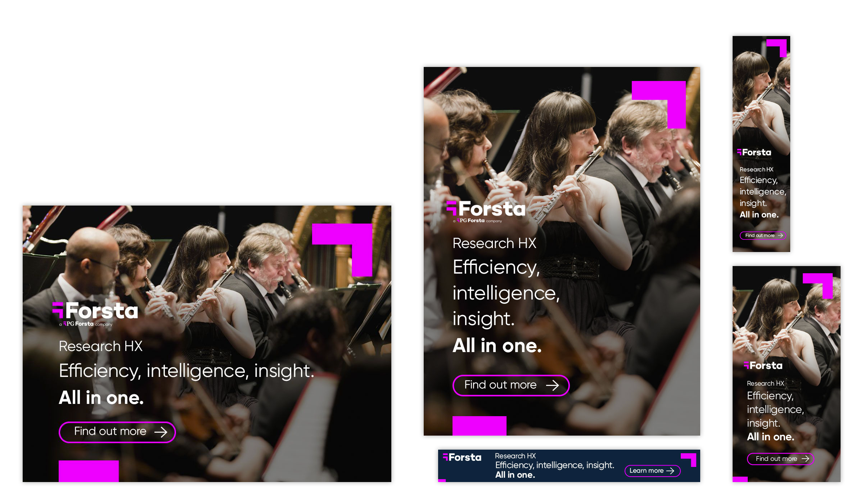The width and height of the screenshot is (864, 504).
Task: Click Find out more on skyscraper ad
Action: click(x=763, y=235)
